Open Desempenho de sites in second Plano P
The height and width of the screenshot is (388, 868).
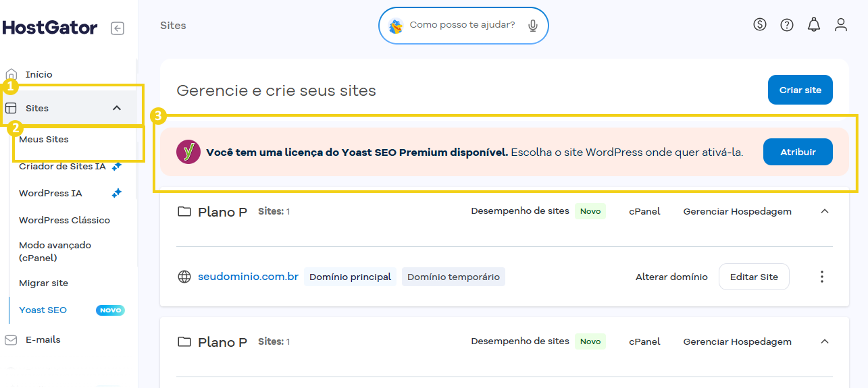coord(520,341)
